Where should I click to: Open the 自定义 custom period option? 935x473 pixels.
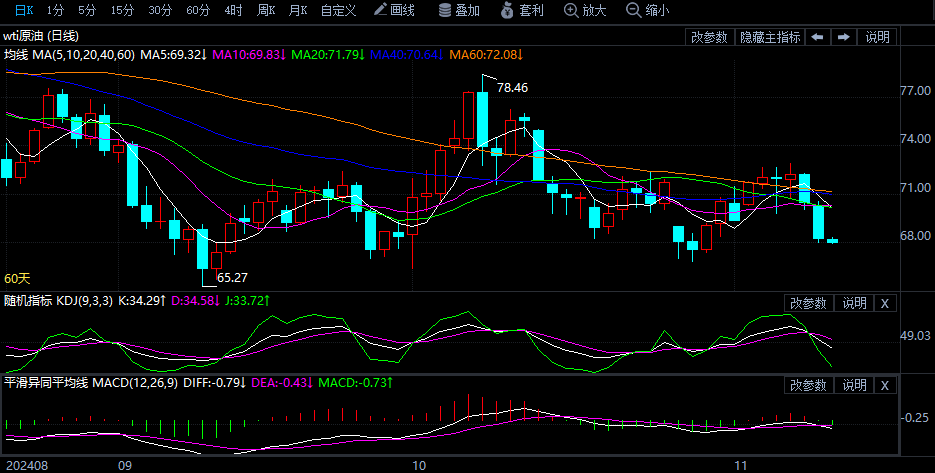[x=338, y=10]
